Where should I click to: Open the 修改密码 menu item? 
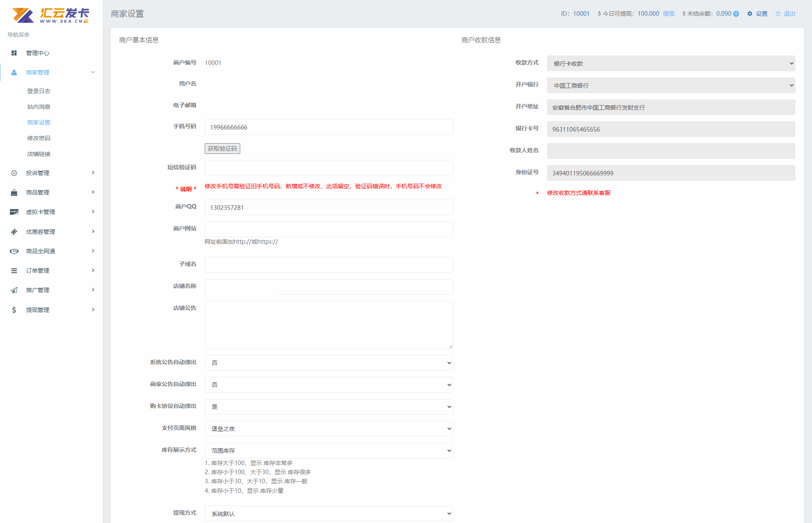[x=38, y=138]
